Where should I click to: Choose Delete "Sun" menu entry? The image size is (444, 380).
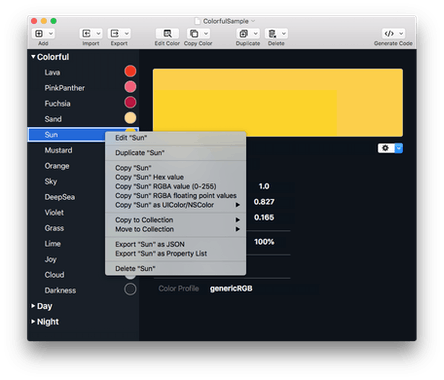coord(176,269)
